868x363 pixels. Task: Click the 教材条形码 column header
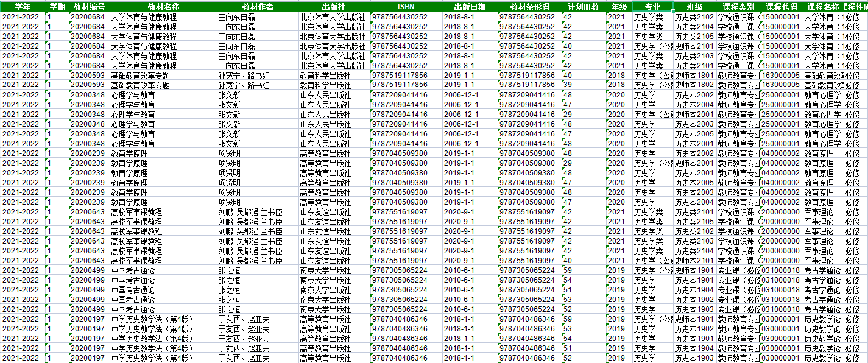pos(529,7)
